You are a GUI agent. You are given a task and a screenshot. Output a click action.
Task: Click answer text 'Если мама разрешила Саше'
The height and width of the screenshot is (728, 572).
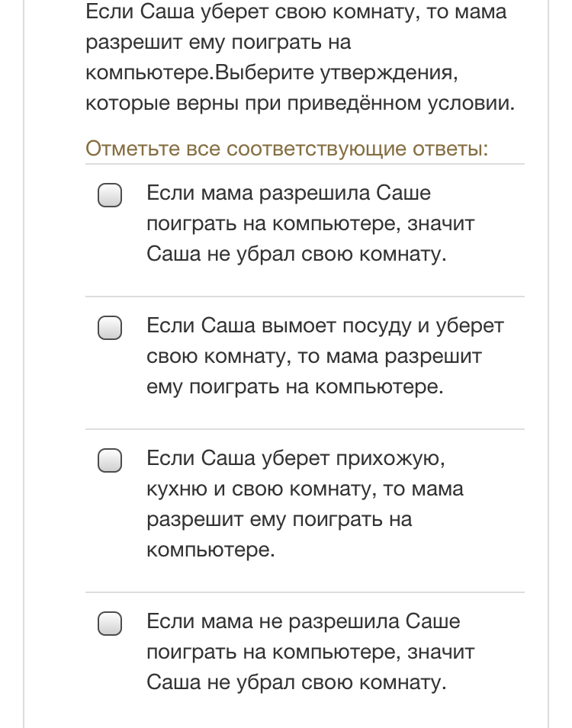[288, 193]
